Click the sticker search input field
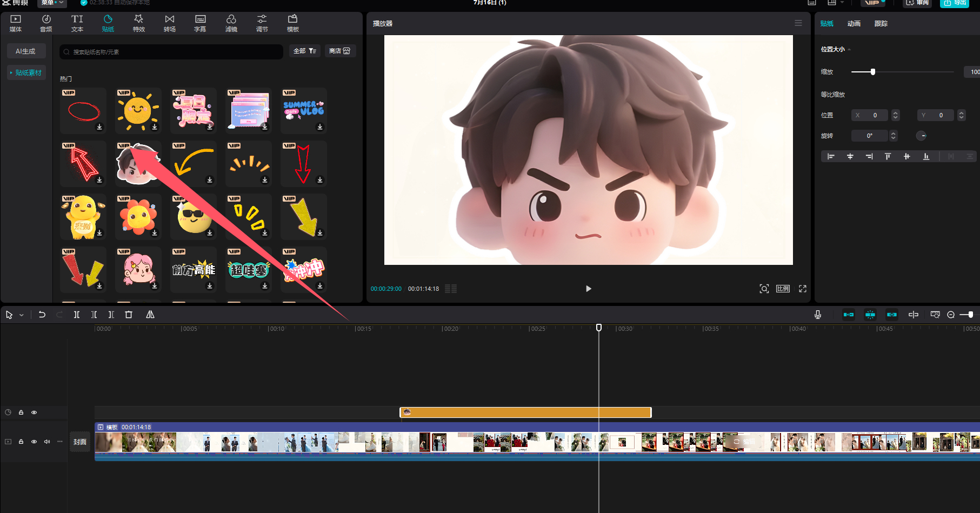 (173, 52)
